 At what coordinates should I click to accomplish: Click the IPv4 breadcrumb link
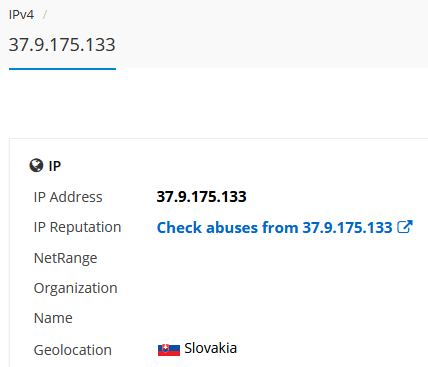[x=21, y=15]
